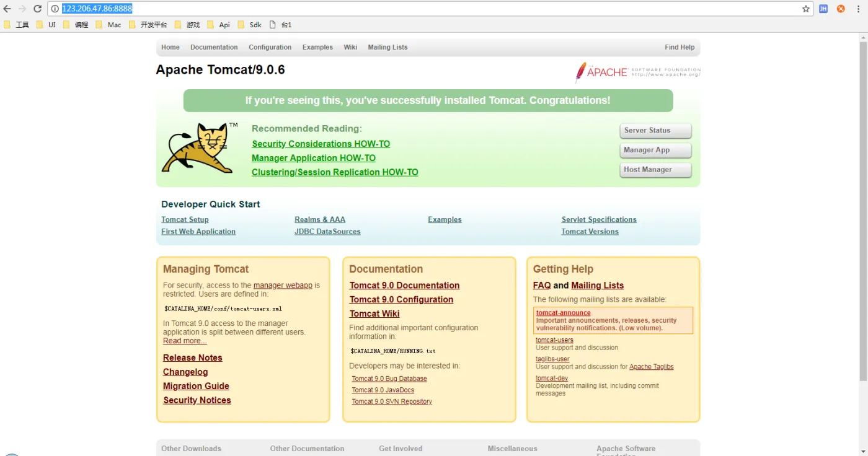Open the Tomcat Setup link
The width and height of the screenshot is (868, 456).
(x=185, y=219)
